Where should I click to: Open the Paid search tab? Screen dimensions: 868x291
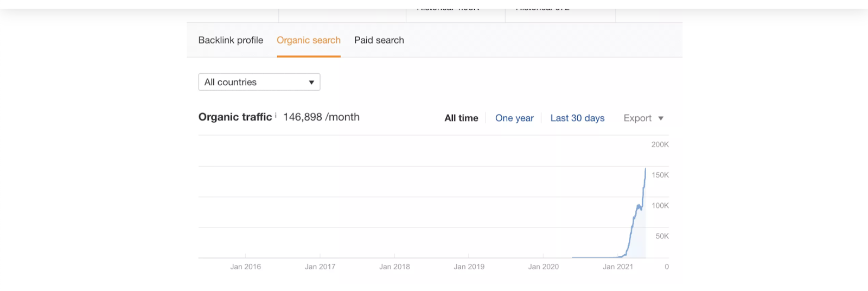pyautogui.click(x=379, y=40)
